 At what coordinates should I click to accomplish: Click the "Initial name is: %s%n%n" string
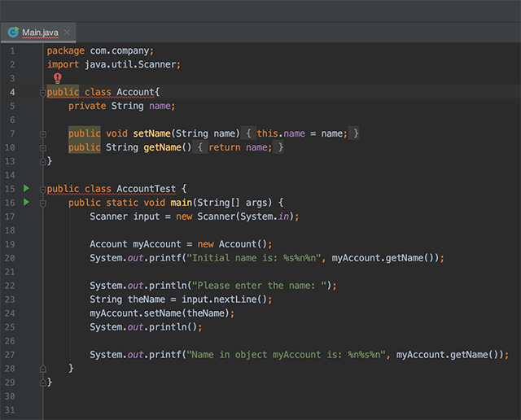(x=256, y=258)
